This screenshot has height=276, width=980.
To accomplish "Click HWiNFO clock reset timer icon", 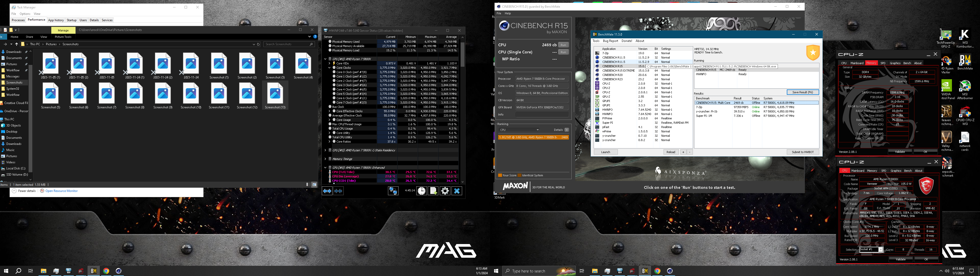I will tap(422, 191).
